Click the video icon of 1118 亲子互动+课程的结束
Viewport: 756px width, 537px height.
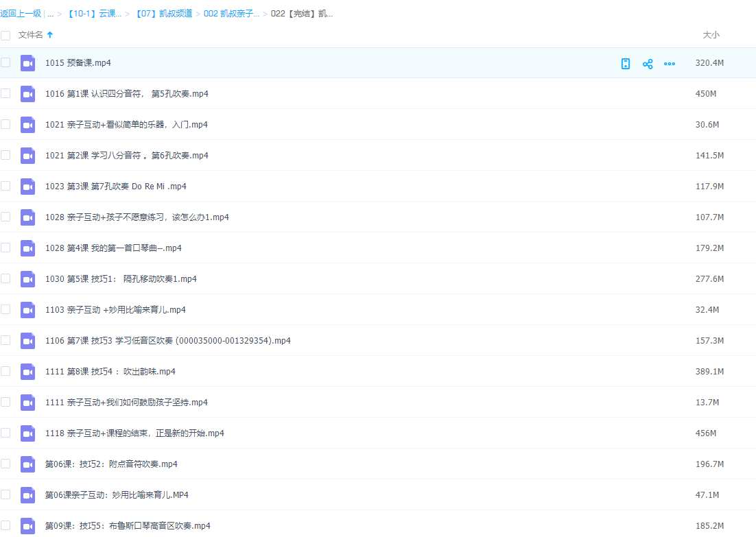coord(27,433)
